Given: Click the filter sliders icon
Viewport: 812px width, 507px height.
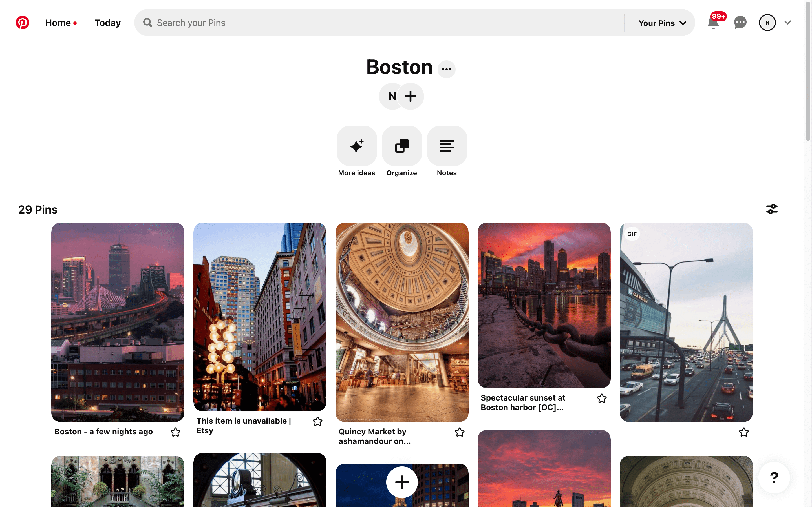Looking at the screenshot, I should [x=772, y=209].
